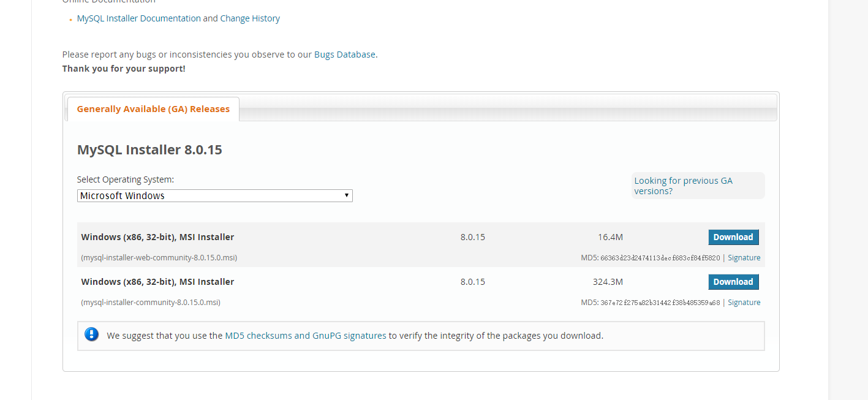
Task: Click the 16.4M file size value
Action: coord(610,237)
